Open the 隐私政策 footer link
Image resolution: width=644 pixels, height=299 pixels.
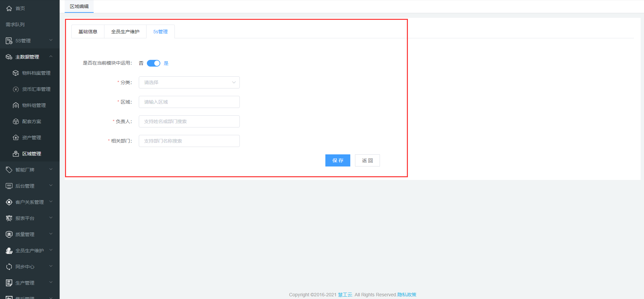tap(407, 295)
